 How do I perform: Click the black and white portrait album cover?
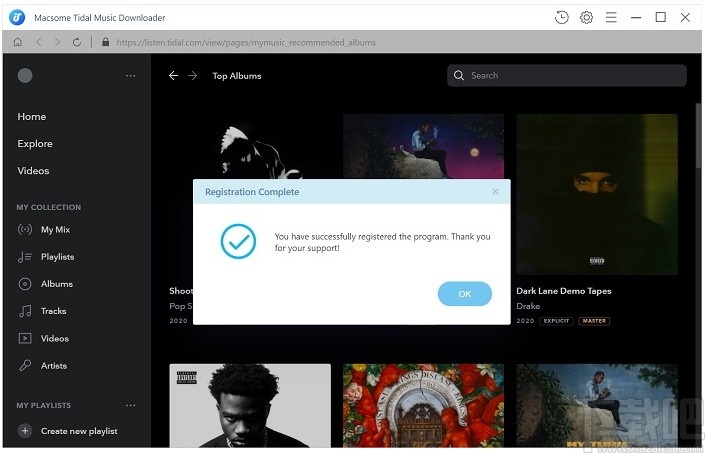click(x=250, y=406)
